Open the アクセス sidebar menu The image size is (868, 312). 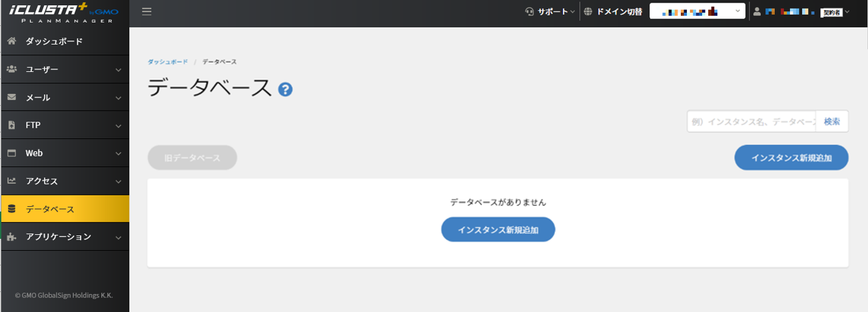(x=65, y=181)
